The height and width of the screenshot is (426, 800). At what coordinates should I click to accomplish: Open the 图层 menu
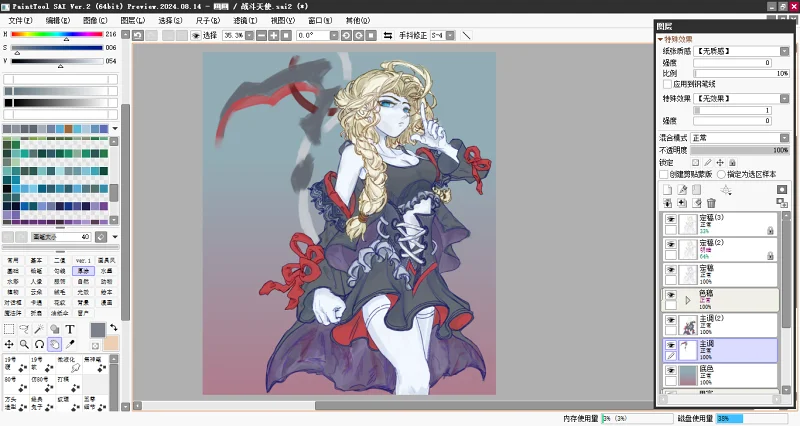(x=131, y=20)
